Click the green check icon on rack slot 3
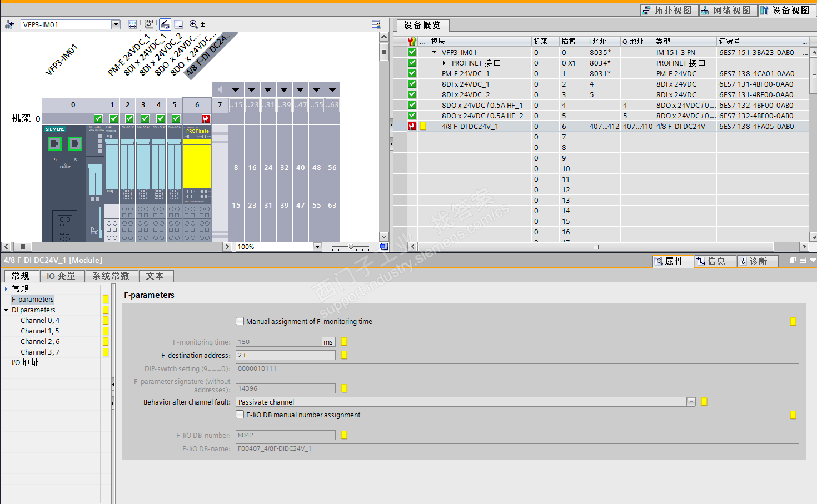Screen dimensions: 817x504 click(145, 119)
